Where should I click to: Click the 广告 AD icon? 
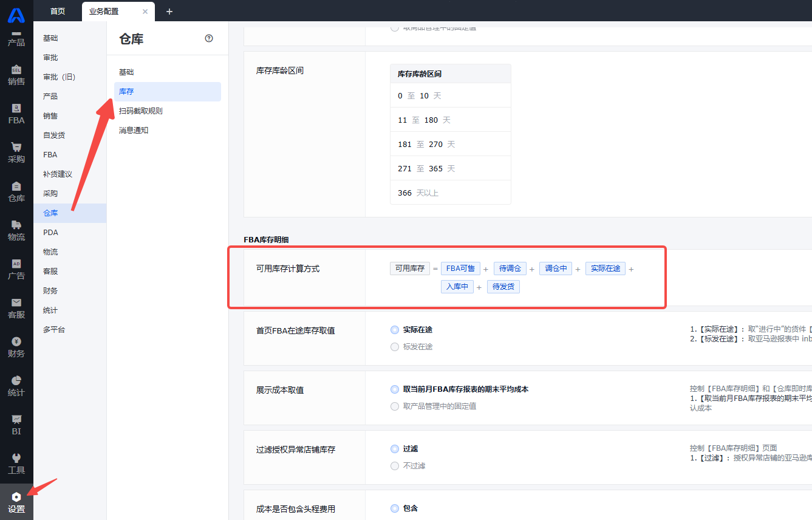(x=16, y=264)
